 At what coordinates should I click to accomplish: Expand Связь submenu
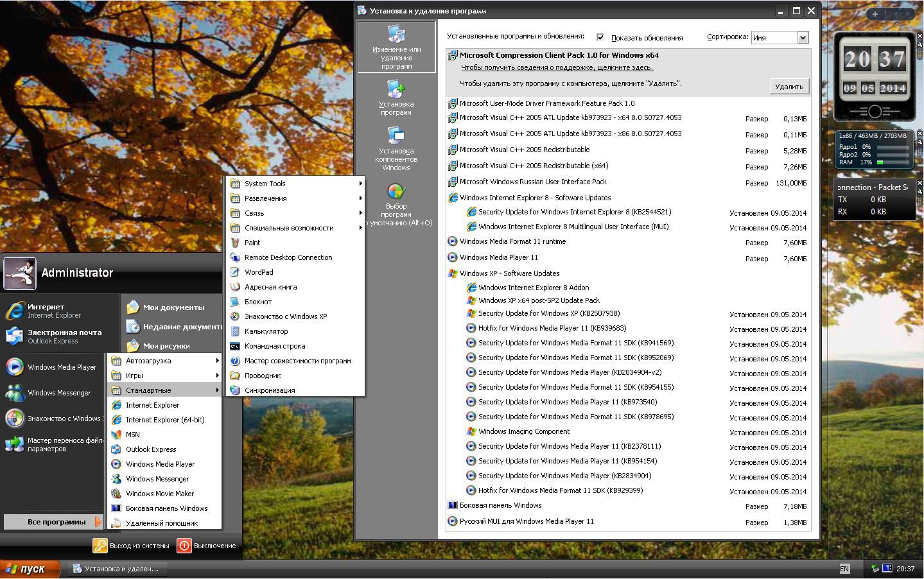point(295,213)
